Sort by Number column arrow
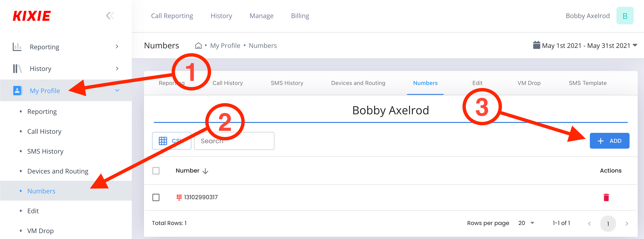 tap(205, 171)
